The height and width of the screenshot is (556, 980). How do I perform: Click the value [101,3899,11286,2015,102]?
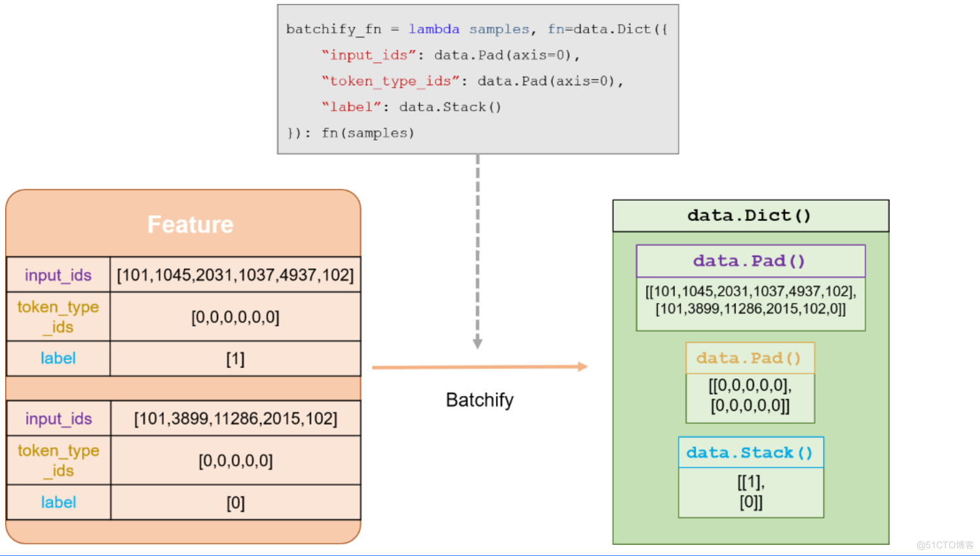(x=236, y=418)
